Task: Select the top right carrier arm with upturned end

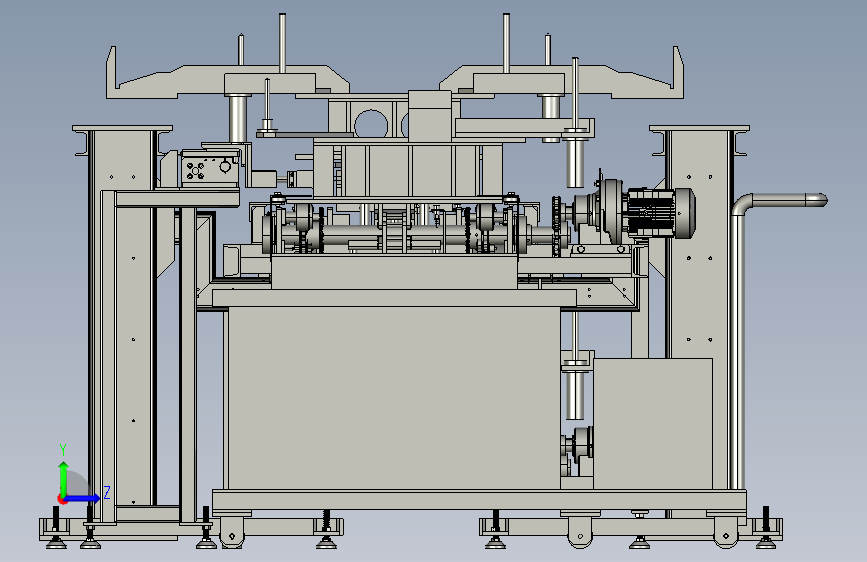Action: click(564, 82)
